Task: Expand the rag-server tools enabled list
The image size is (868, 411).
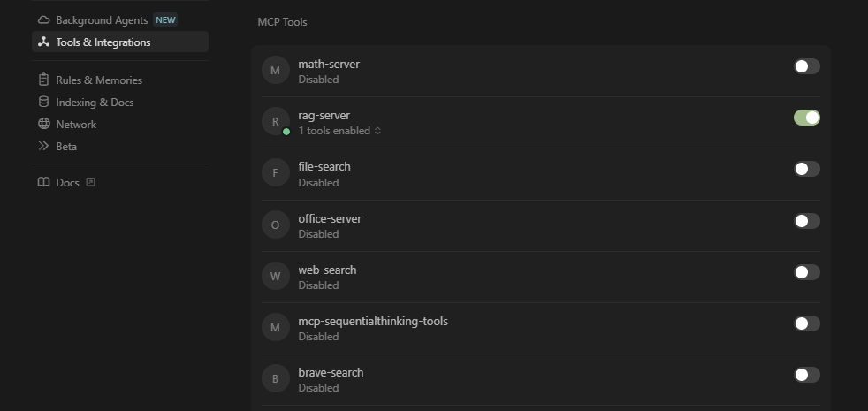Action: click(x=340, y=131)
